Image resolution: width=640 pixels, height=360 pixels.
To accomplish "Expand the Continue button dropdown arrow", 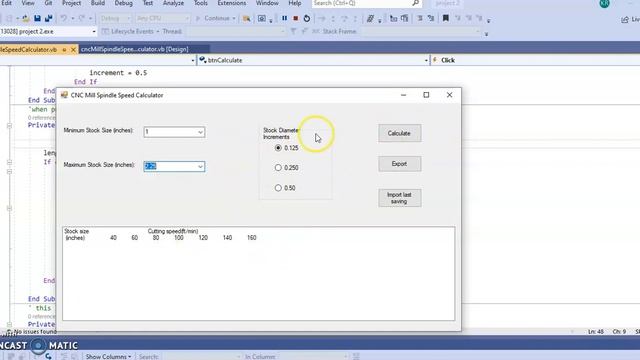I will tap(234, 18).
